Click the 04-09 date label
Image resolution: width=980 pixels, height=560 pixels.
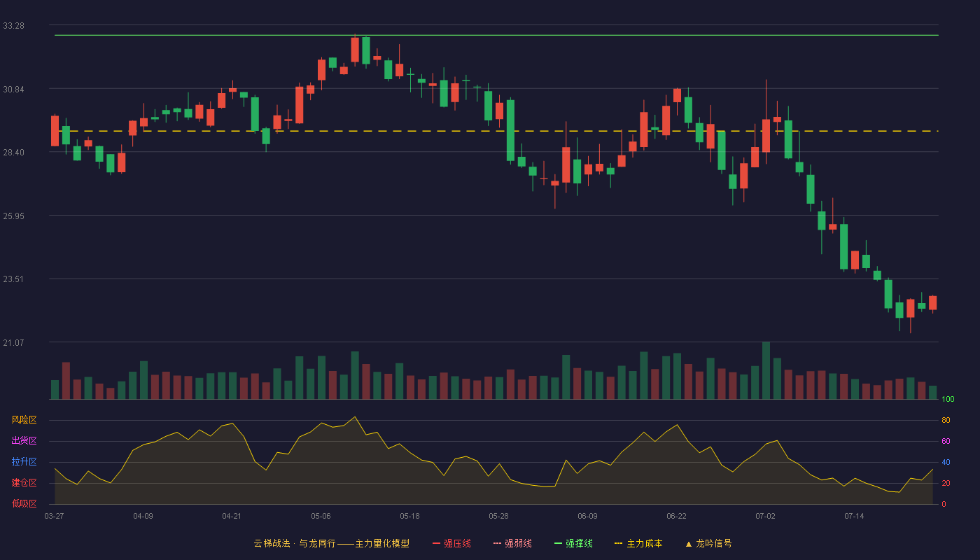(143, 516)
